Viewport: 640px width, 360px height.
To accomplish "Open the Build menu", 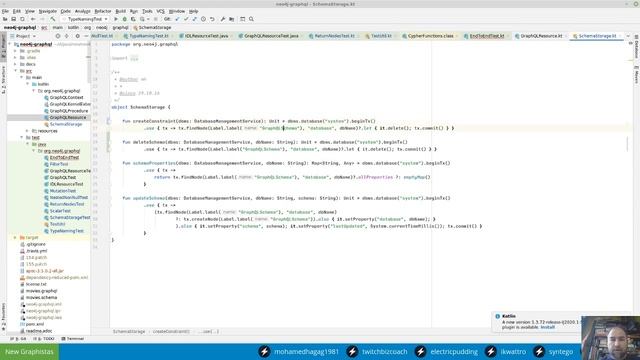I will [x=120, y=11].
